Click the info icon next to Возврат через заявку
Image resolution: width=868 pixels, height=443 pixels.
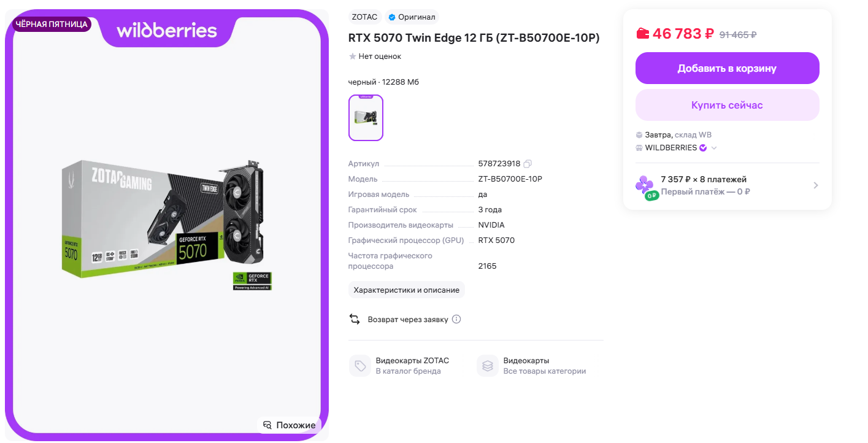pyautogui.click(x=456, y=319)
